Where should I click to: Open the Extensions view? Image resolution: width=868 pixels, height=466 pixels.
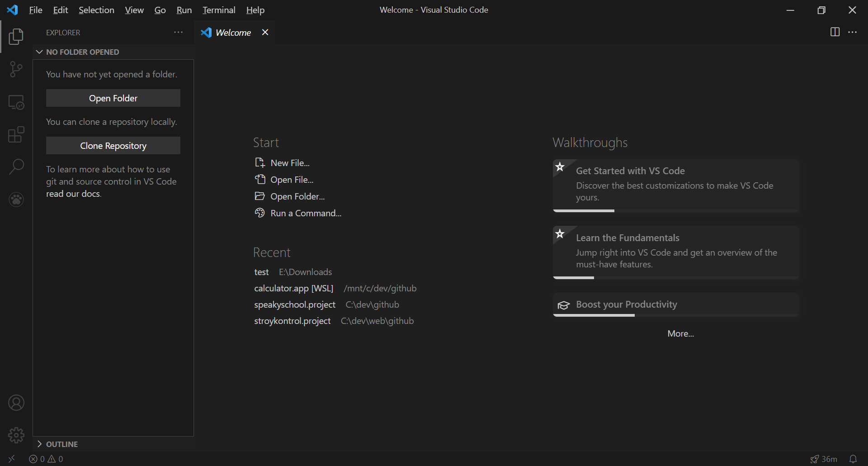(x=16, y=134)
